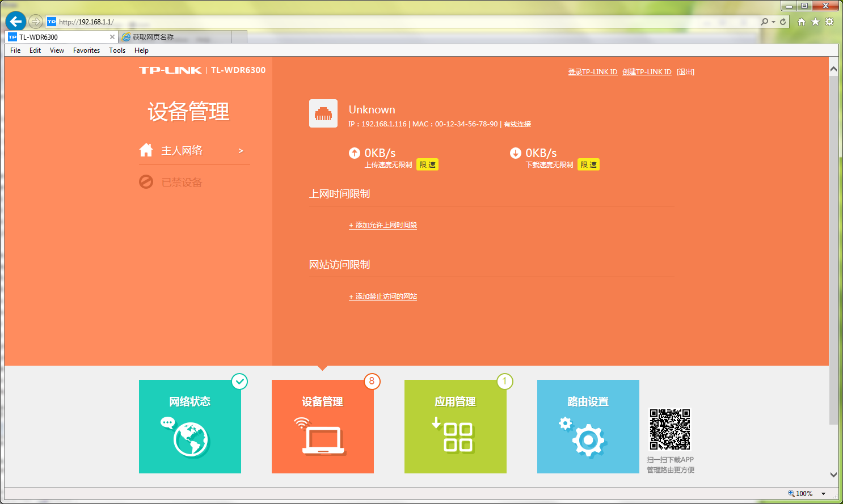Click the Unknown device ethernet port icon
The height and width of the screenshot is (504, 843).
(323, 113)
